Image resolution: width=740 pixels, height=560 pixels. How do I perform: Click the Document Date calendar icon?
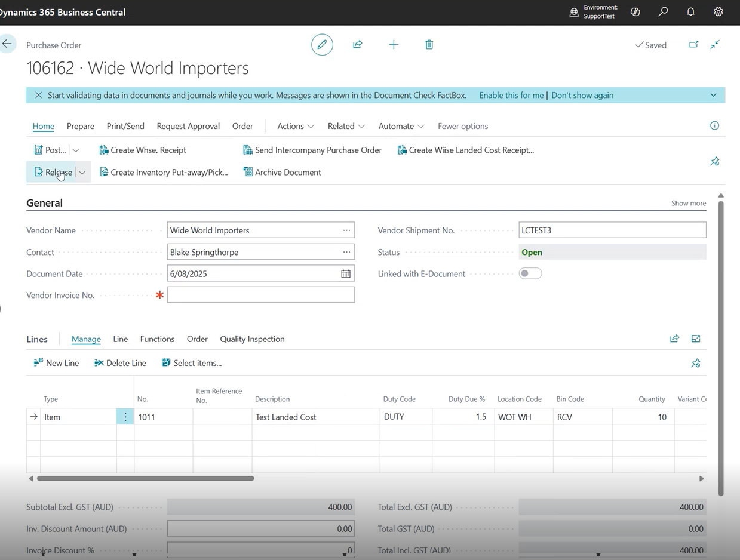coord(346,273)
